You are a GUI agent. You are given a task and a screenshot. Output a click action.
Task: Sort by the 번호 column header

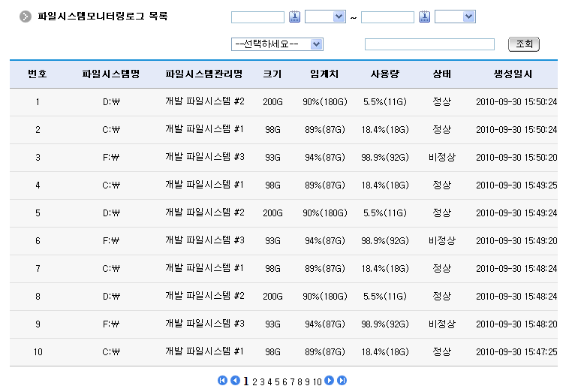click(x=38, y=74)
